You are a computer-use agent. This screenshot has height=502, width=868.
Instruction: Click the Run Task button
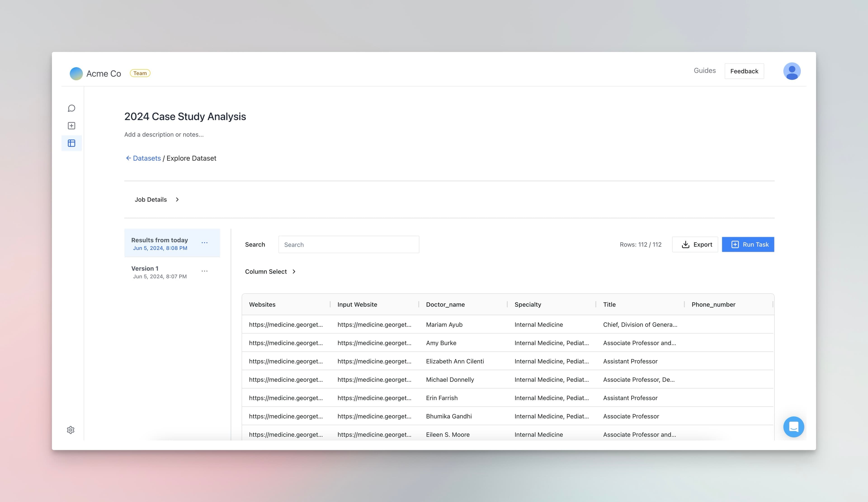click(748, 244)
